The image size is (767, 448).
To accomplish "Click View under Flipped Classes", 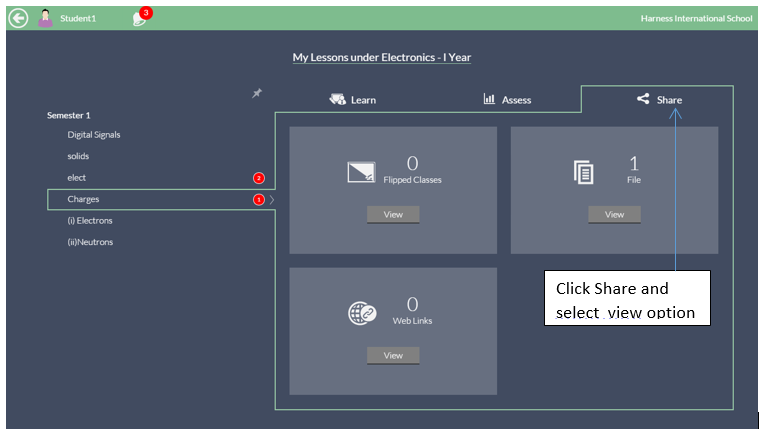I will coord(393,215).
